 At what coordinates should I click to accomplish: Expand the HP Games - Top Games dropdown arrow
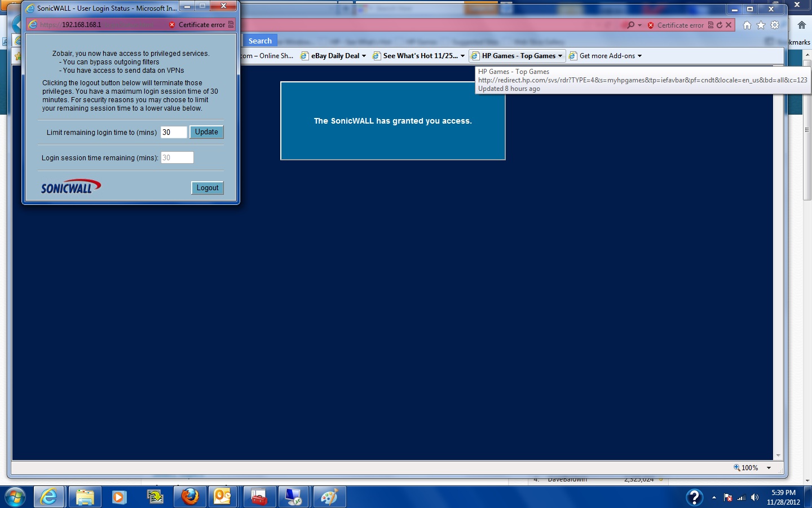point(560,56)
